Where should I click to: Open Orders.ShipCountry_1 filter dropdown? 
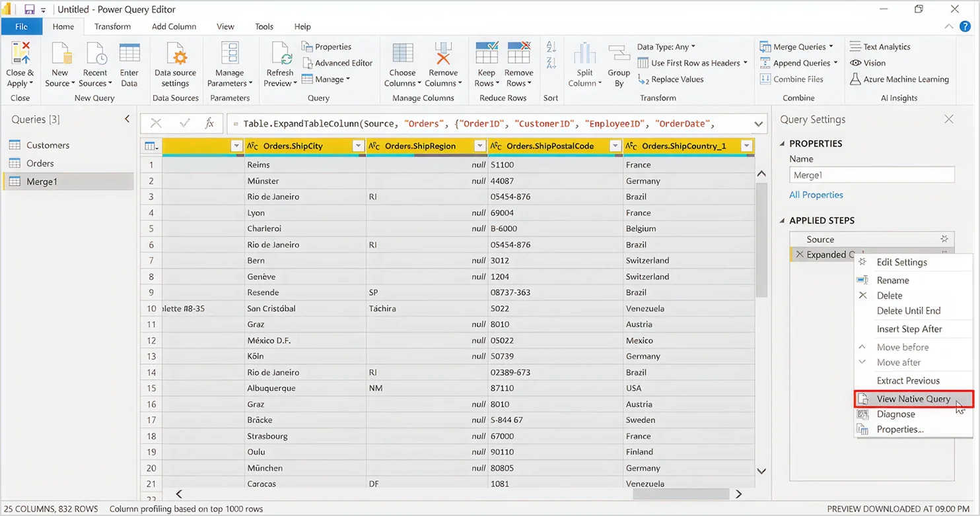pos(746,146)
